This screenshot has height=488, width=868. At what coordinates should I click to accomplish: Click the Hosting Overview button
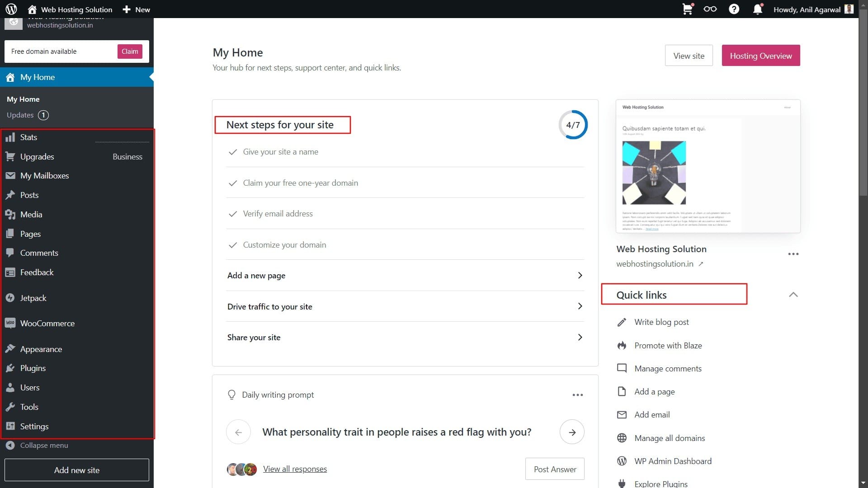[760, 56]
